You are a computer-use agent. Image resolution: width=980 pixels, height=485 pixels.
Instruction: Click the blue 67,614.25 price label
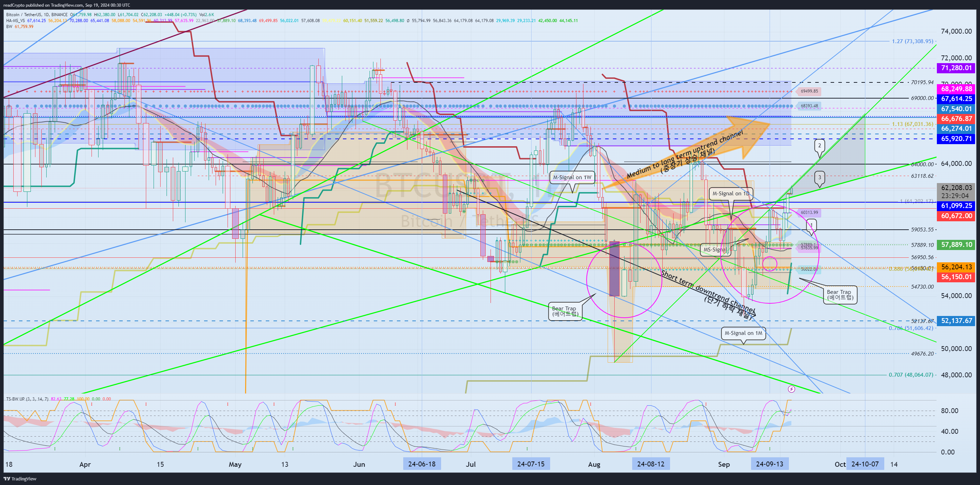pos(956,99)
